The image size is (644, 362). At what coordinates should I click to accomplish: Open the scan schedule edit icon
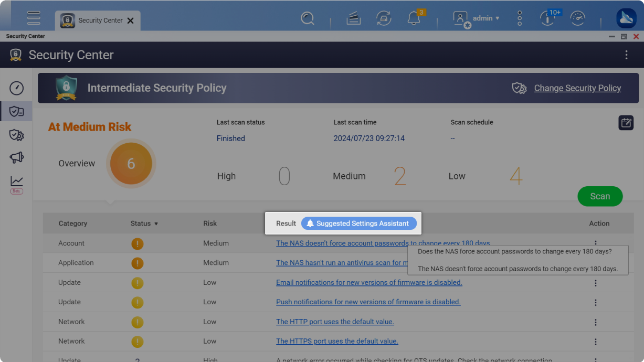[626, 123]
